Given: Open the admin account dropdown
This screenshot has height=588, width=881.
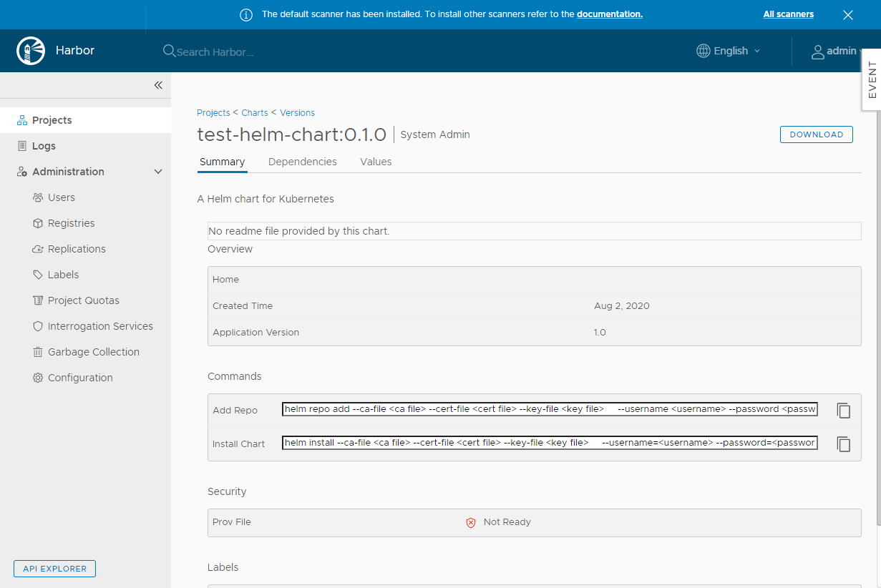Looking at the screenshot, I should point(837,51).
